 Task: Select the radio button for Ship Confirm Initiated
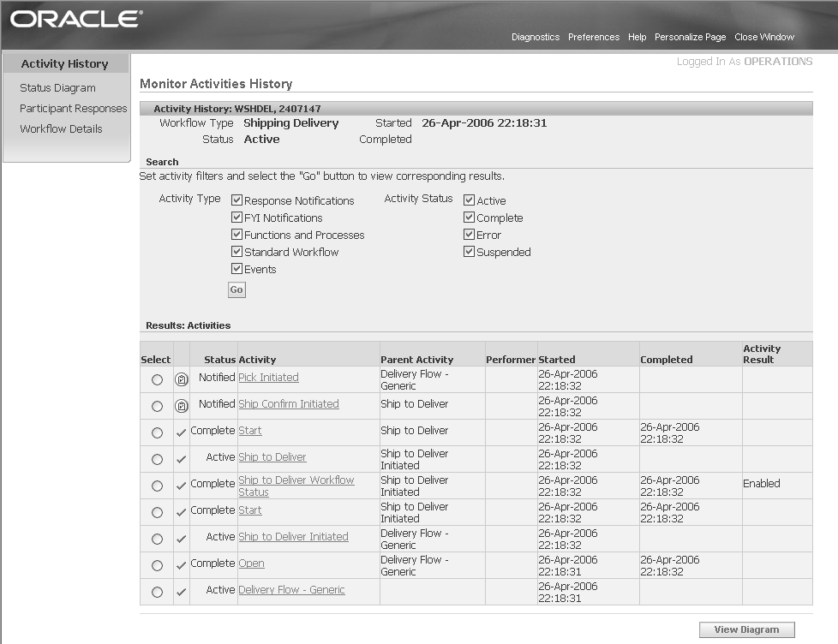pyautogui.click(x=157, y=407)
